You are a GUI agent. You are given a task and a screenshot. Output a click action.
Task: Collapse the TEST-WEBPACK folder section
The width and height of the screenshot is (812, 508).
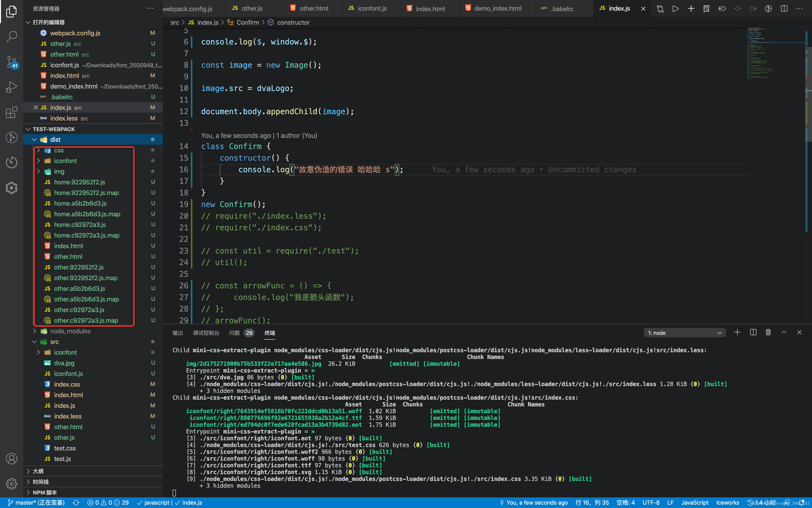28,129
